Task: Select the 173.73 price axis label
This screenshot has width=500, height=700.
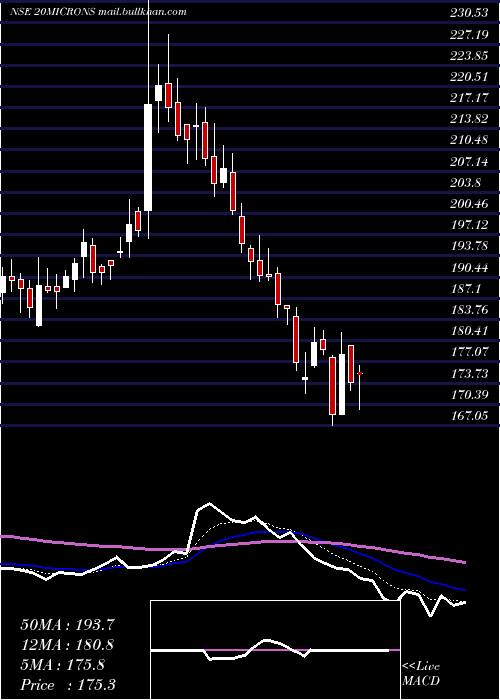Action: 469,373
